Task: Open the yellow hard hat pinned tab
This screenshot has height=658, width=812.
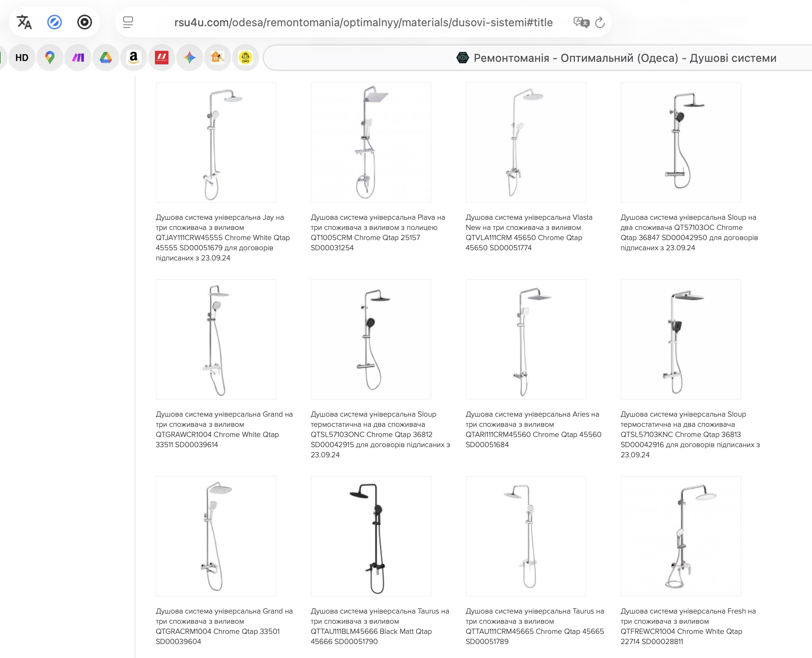Action: (x=245, y=58)
